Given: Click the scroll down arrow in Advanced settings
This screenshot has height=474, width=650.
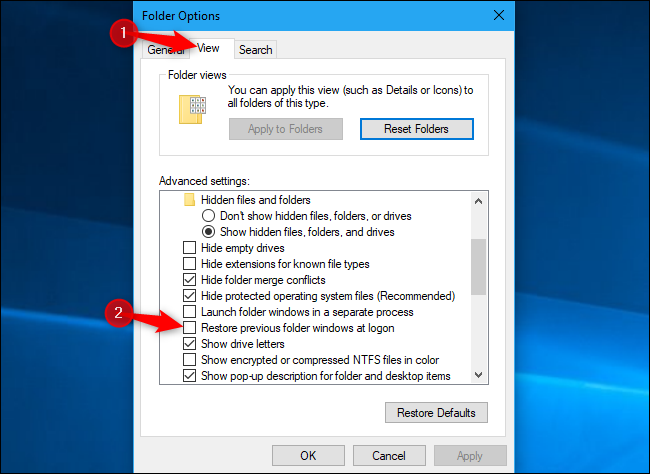Looking at the screenshot, I should point(478,375).
